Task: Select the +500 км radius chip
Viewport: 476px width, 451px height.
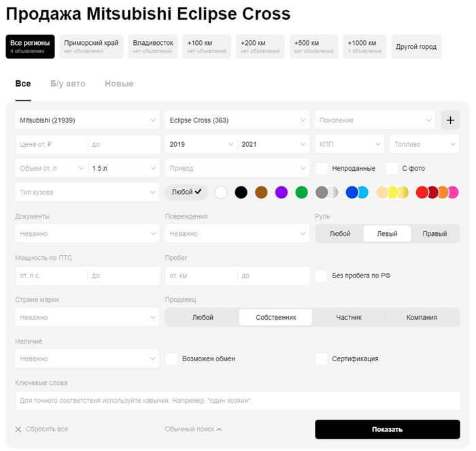Action: (x=313, y=46)
